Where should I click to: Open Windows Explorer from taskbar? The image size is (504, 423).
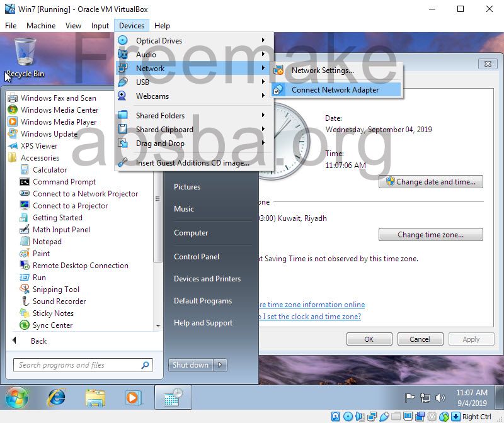(x=95, y=398)
